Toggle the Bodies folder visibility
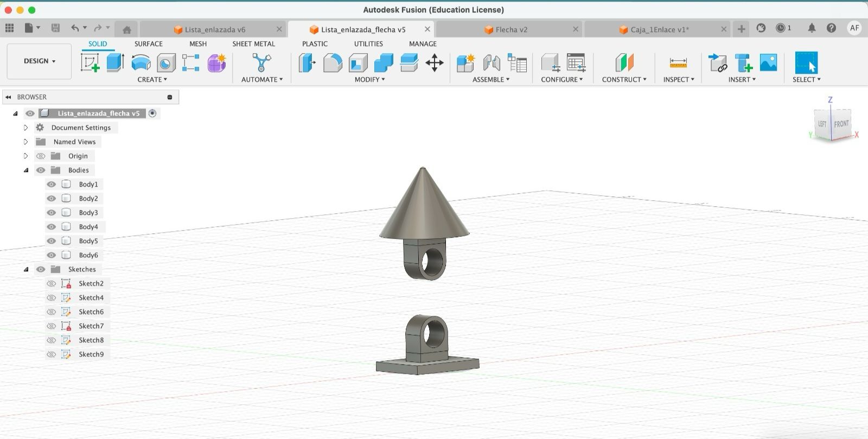Screen dimensions: 868x439 41,170
